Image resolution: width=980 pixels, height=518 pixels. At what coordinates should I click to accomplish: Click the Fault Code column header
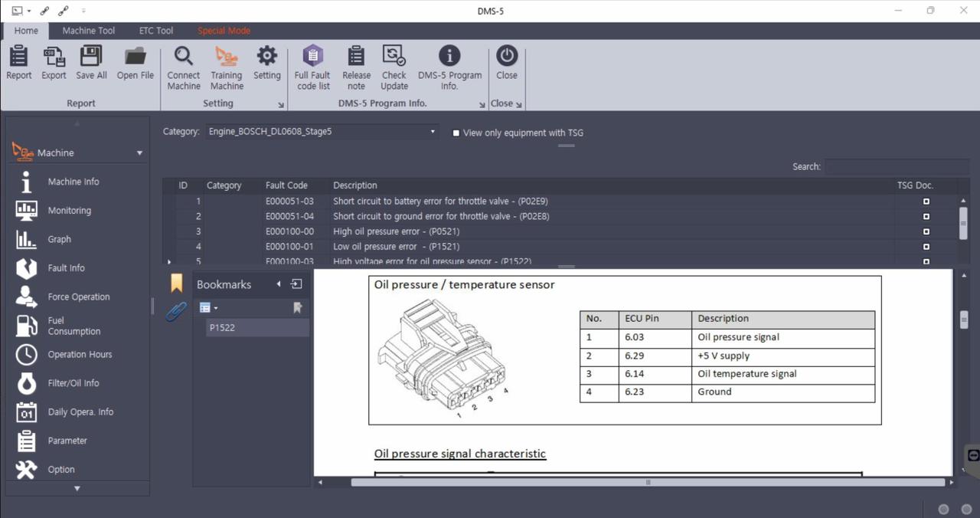pos(286,185)
